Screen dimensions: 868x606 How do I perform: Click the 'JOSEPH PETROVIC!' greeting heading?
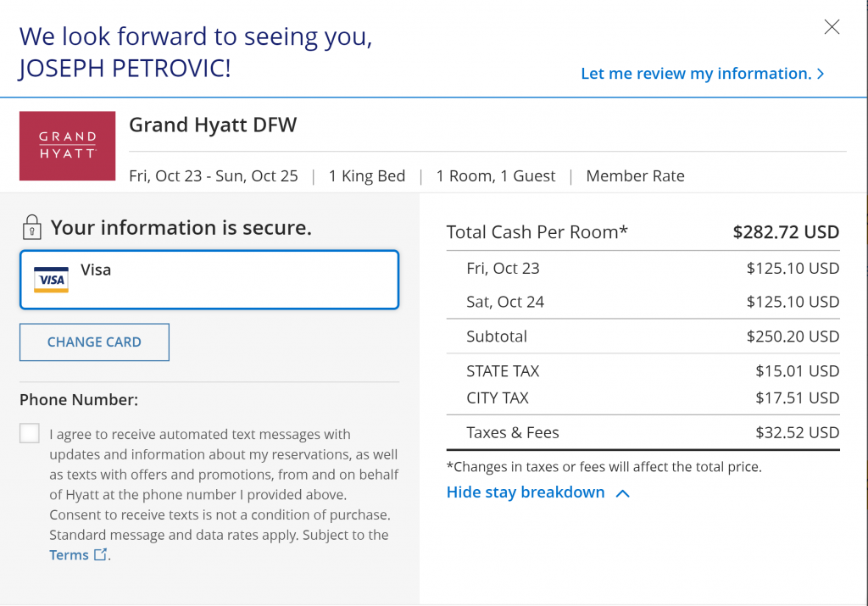click(125, 69)
